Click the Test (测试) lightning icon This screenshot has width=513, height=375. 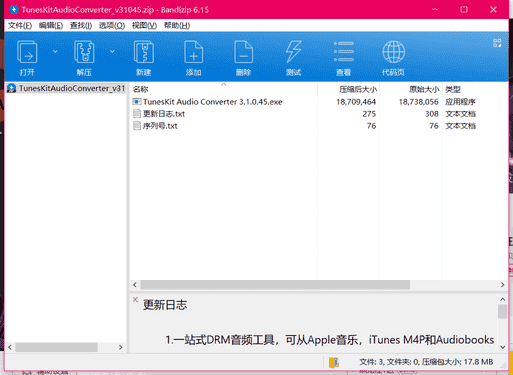(294, 52)
